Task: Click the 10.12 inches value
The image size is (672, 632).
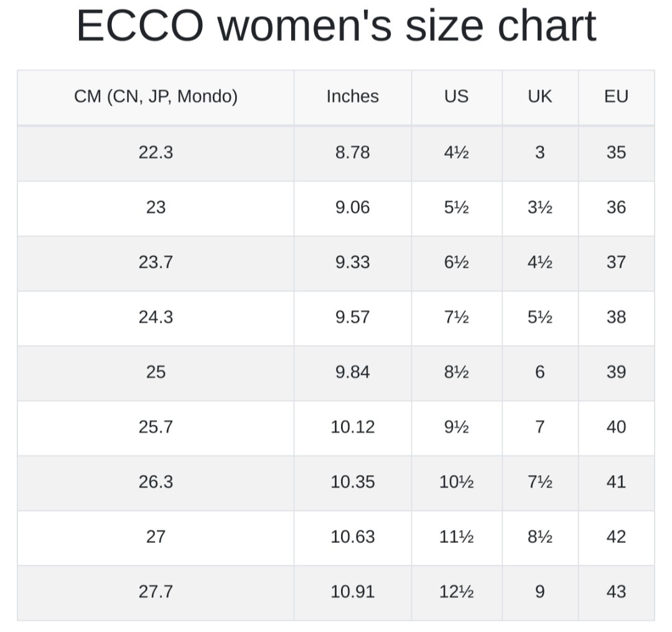Action: (352, 427)
